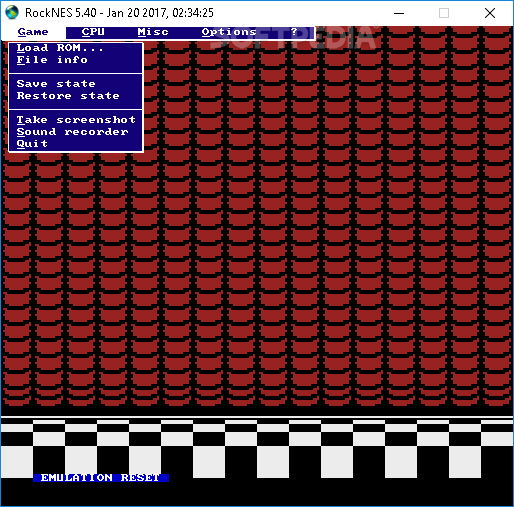Choose Load ROM... from Game menu
This screenshot has width=514, height=507.
coord(60,48)
